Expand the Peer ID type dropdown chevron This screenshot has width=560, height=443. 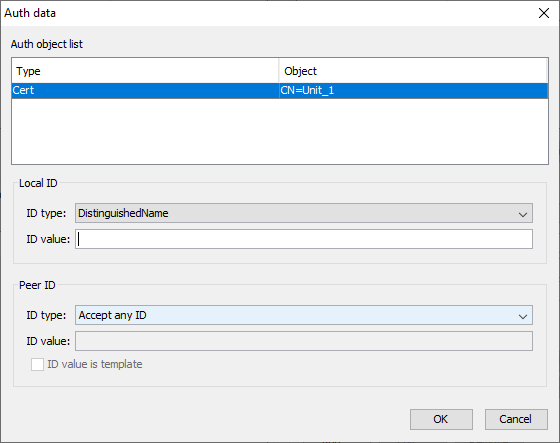click(523, 316)
